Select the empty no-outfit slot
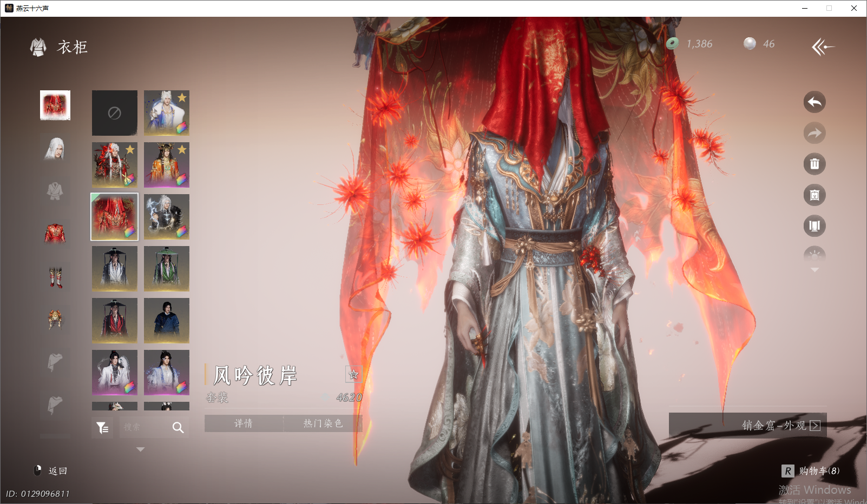Screen dimensions: 867x504 pos(115,113)
